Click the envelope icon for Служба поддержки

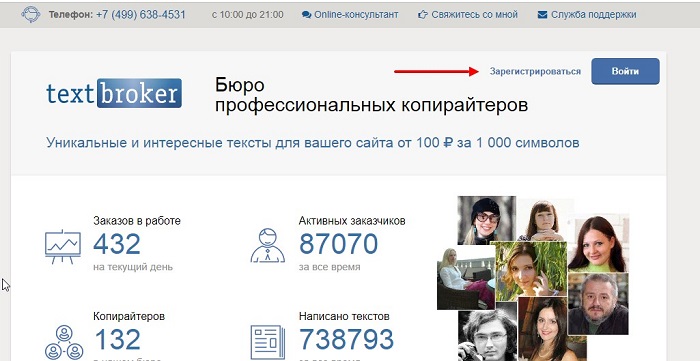(542, 15)
